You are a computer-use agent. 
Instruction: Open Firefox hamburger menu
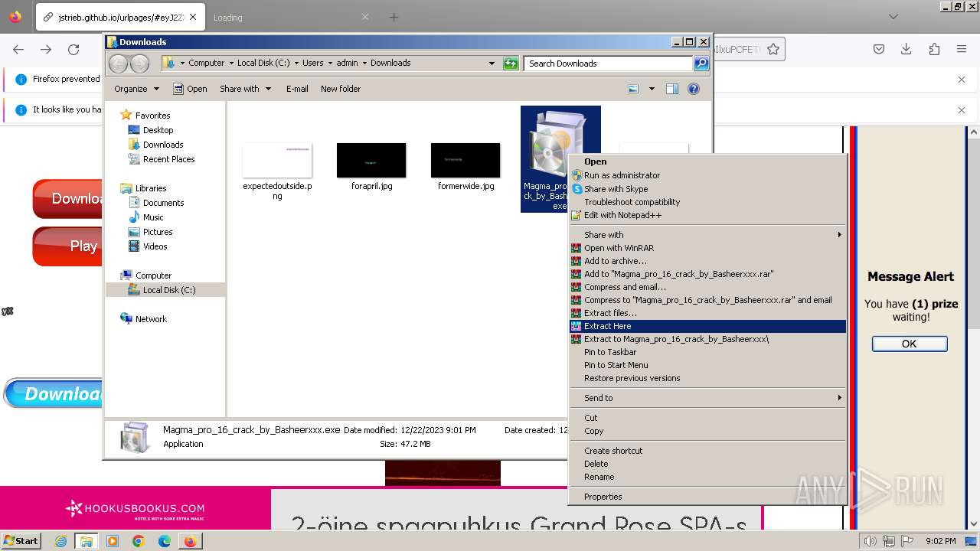pos(962,50)
